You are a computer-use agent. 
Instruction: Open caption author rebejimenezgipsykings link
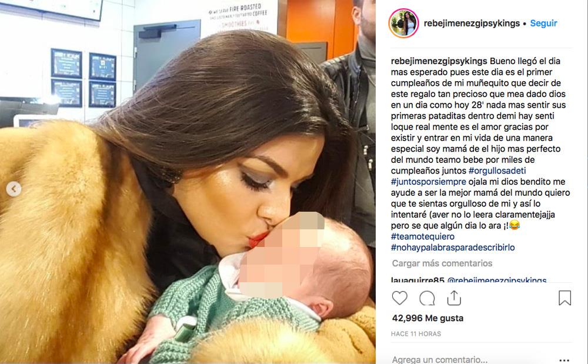439,61
